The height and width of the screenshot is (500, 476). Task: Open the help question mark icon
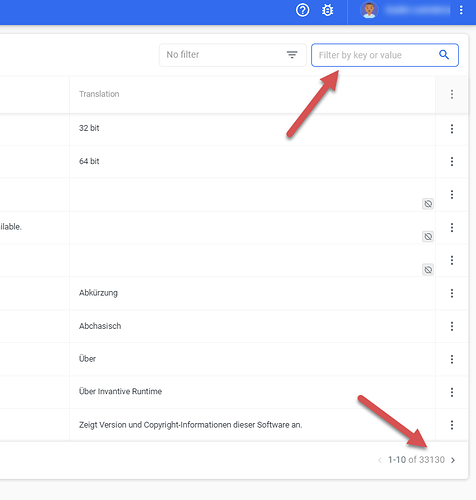tap(302, 10)
